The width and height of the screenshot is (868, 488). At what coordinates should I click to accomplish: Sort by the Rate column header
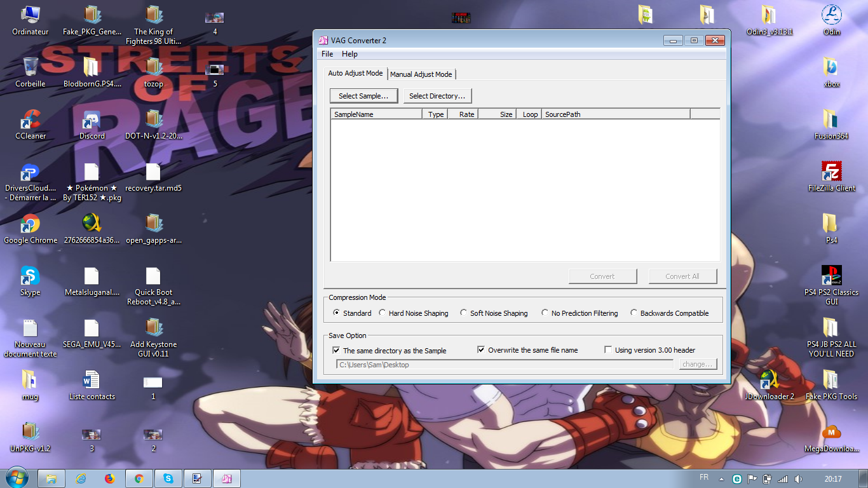click(463, 114)
